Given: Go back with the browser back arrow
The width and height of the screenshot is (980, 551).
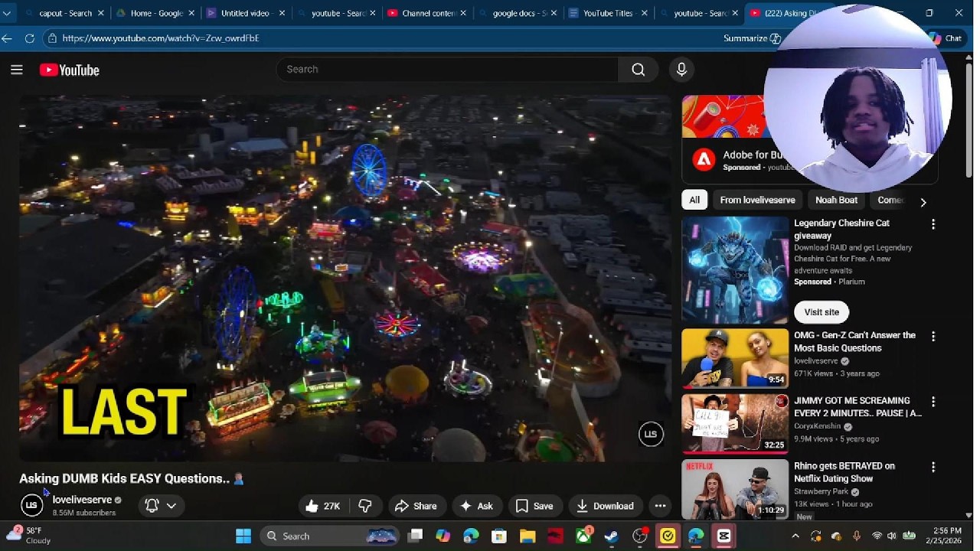Looking at the screenshot, I should 7,38.
